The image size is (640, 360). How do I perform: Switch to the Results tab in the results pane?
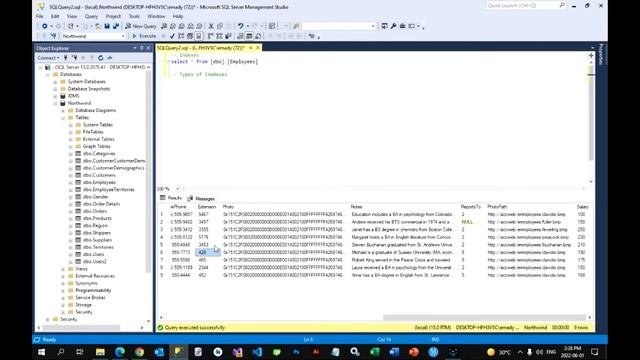click(x=171, y=198)
